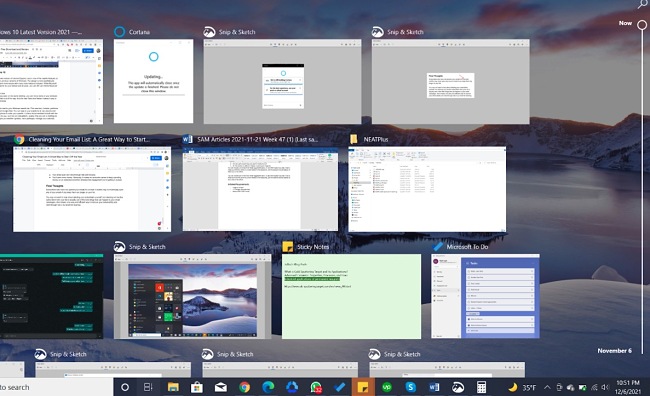650x396 pixels.
Task: Click SAM Articles 2021-11-21 title text
Action: (x=257, y=139)
